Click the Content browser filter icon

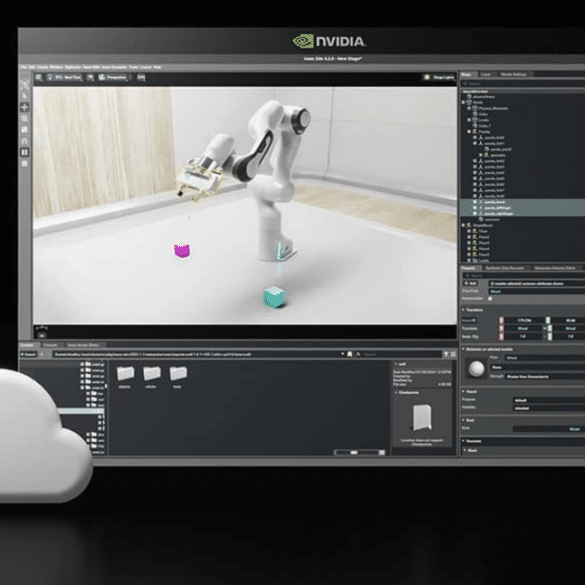pyautogui.click(x=446, y=354)
